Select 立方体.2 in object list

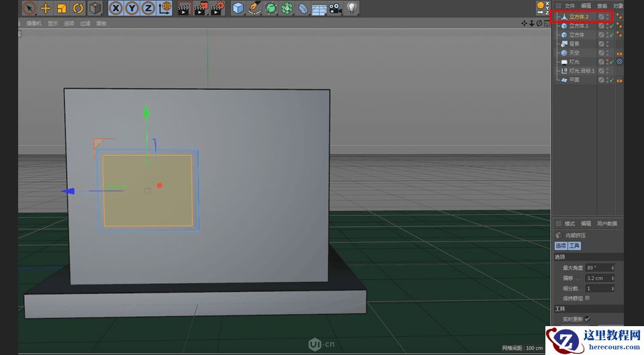point(579,17)
